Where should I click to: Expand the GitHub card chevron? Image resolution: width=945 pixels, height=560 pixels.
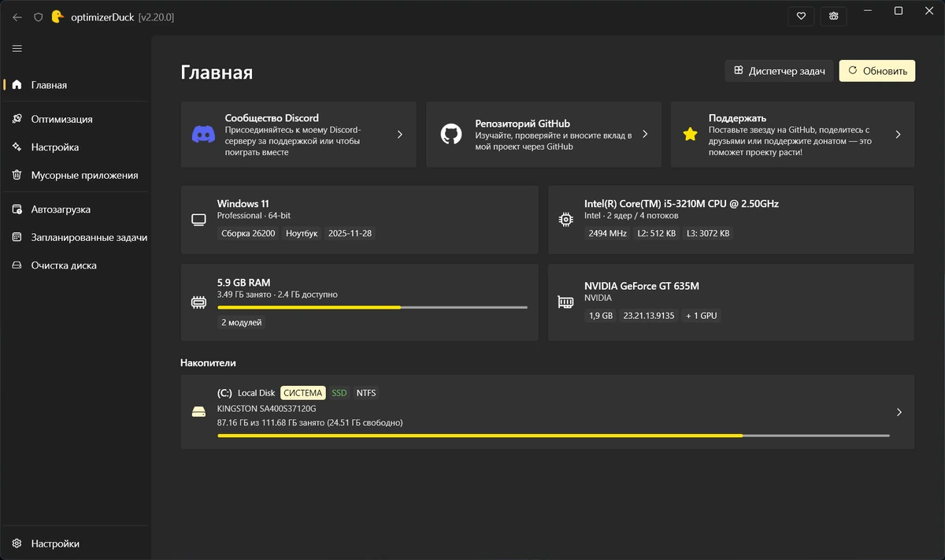pyautogui.click(x=645, y=135)
